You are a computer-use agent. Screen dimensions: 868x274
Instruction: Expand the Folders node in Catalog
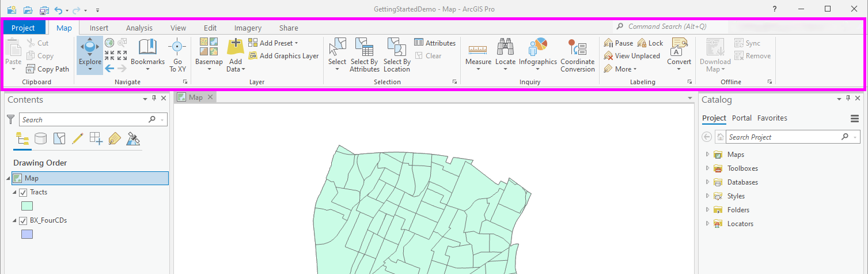(x=707, y=210)
